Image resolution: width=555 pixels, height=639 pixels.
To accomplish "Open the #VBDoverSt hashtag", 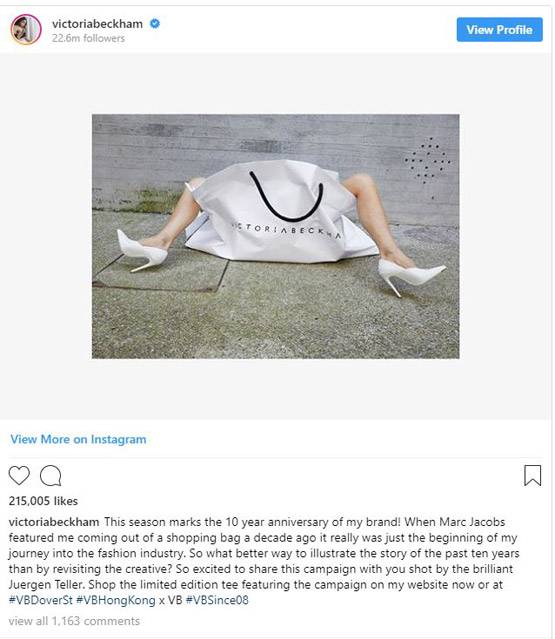I will tap(40, 600).
